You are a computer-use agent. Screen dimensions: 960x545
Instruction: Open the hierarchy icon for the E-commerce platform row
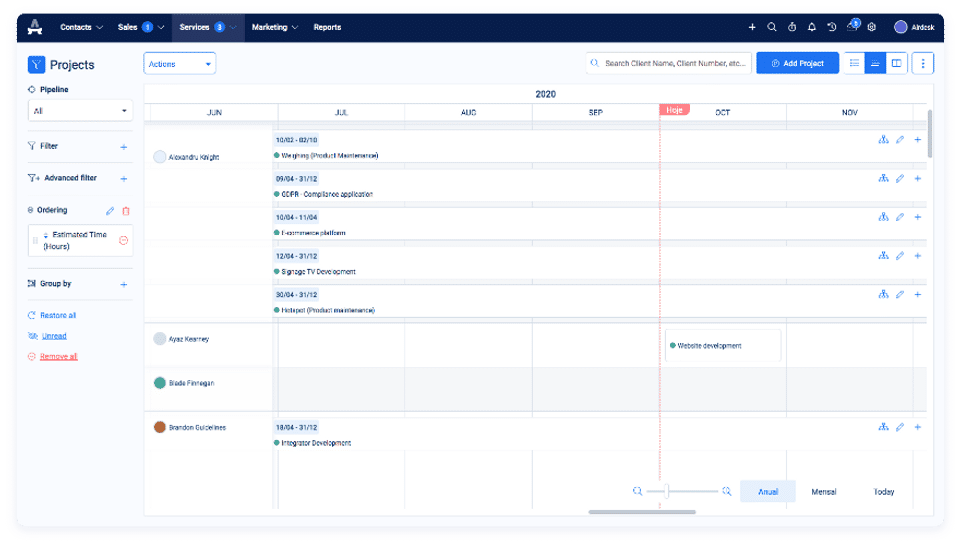click(883, 217)
